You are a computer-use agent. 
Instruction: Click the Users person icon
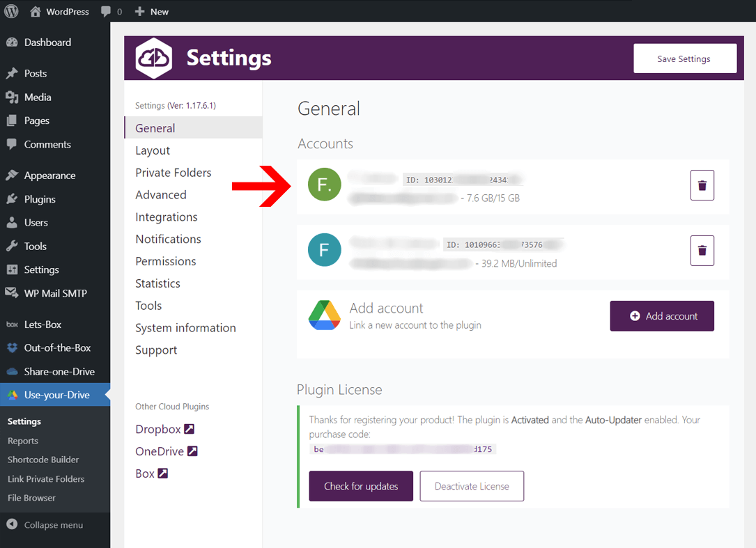12,223
